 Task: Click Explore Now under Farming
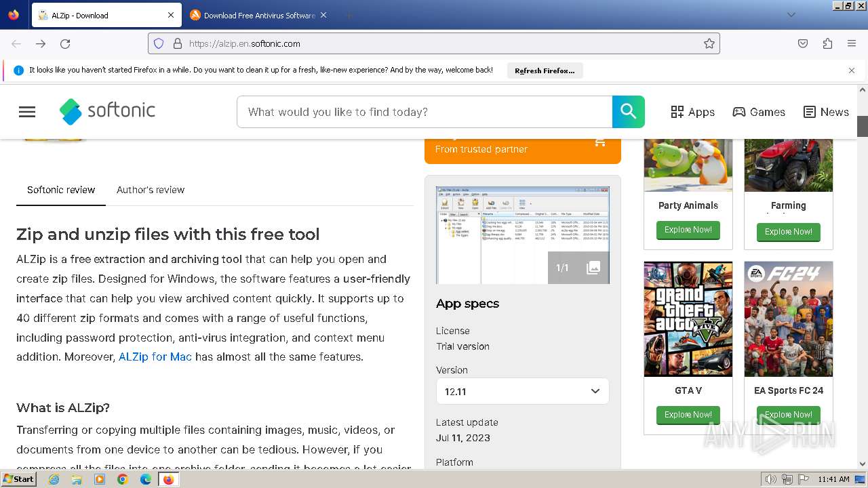(x=788, y=232)
